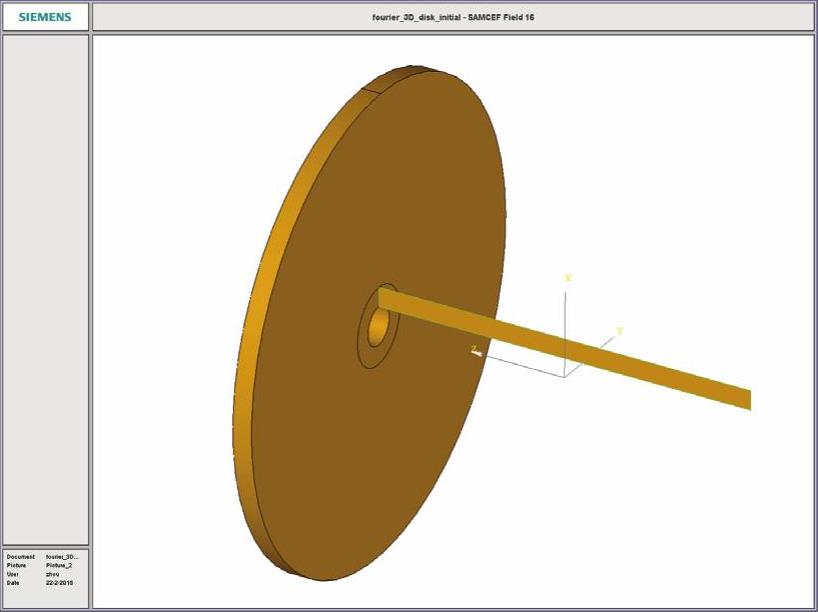Click the fourier_3D document name value
818x612 pixels.
(61, 557)
